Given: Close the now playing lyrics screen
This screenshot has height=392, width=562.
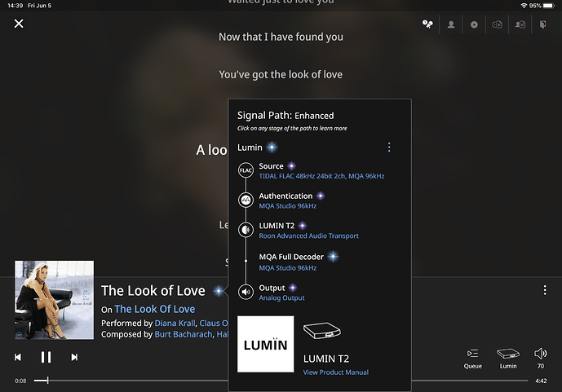Looking at the screenshot, I should tap(19, 24).
